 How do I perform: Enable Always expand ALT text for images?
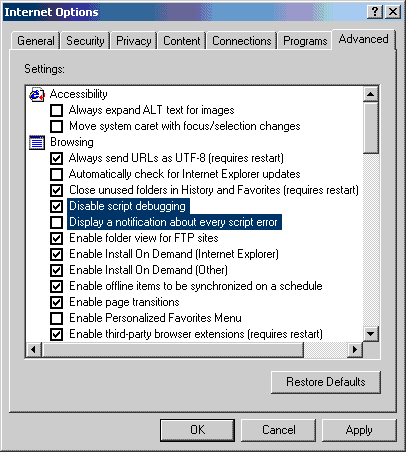56,110
